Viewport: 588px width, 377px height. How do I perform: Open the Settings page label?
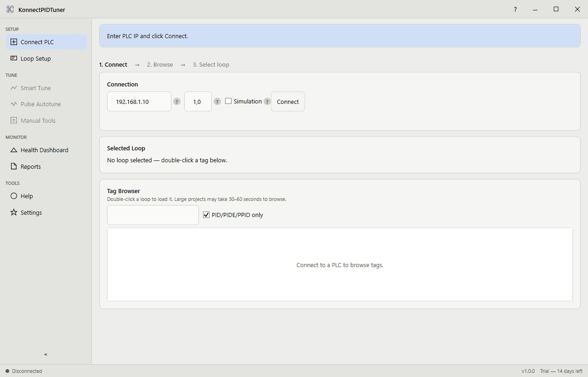pos(31,212)
